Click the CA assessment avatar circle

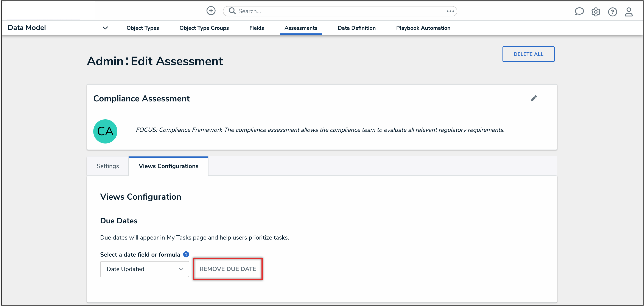pyautogui.click(x=105, y=131)
